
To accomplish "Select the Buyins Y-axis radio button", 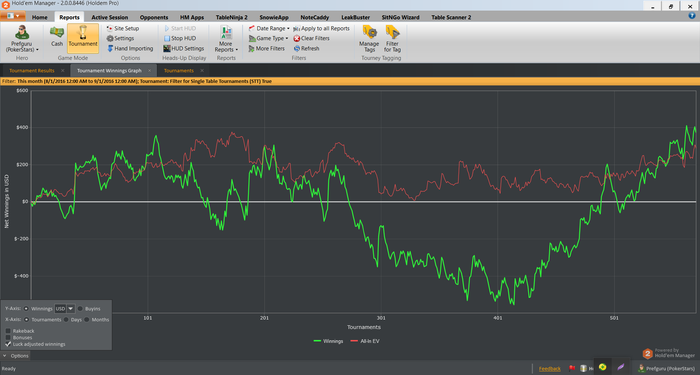I will (80, 308).
